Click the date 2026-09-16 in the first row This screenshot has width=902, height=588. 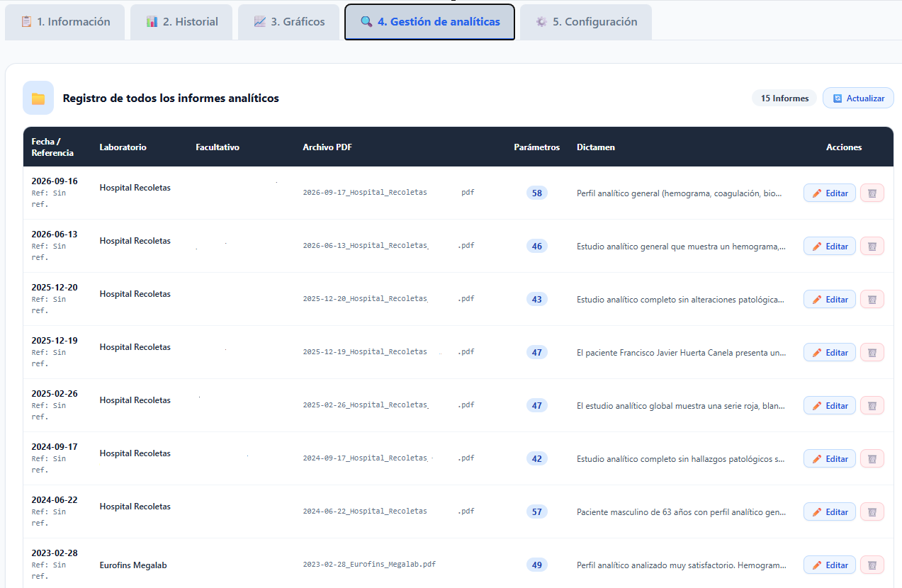pos(55,181)
